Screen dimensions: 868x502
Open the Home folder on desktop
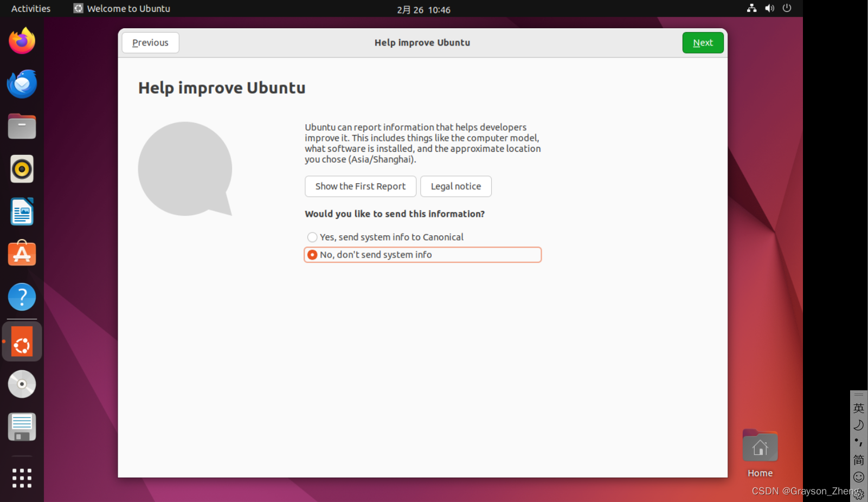click(760, 454)
